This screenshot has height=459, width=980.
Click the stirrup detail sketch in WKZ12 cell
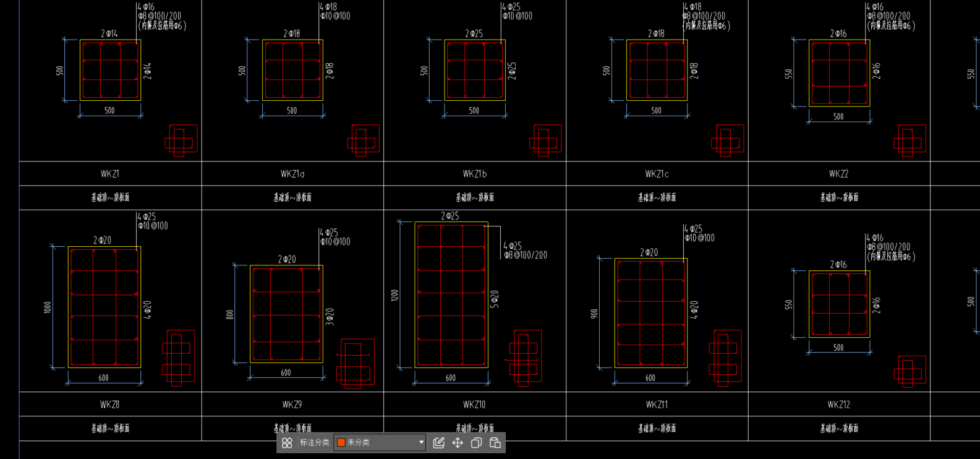pyautogui.click(x=910, y=372)
